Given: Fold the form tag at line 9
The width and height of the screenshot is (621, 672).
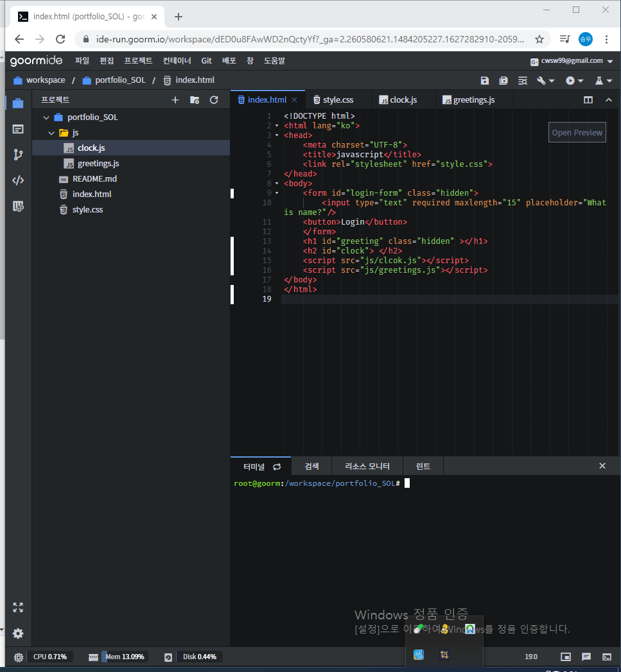Looking at the screenshot, I should point(277,193).
